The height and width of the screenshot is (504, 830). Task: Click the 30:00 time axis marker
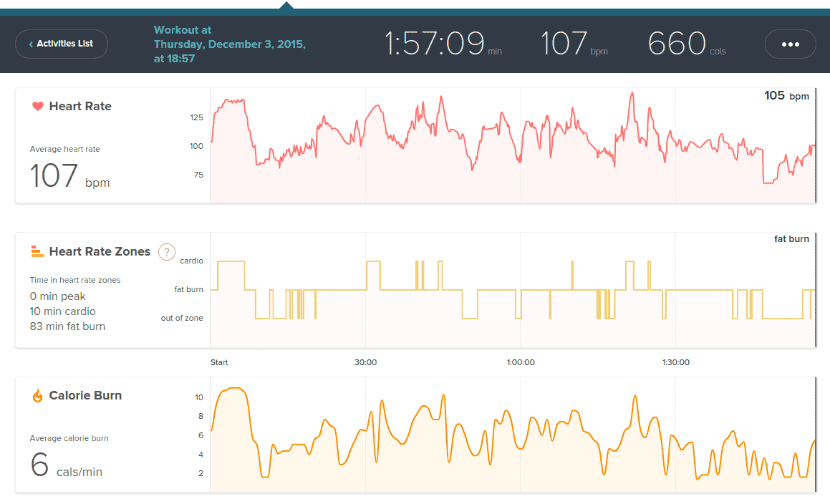365,362
